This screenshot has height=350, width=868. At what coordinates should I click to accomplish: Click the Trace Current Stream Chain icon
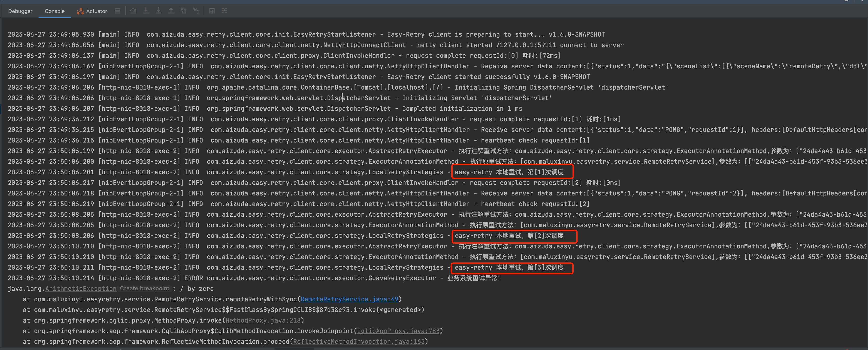(x=224, y=11)
